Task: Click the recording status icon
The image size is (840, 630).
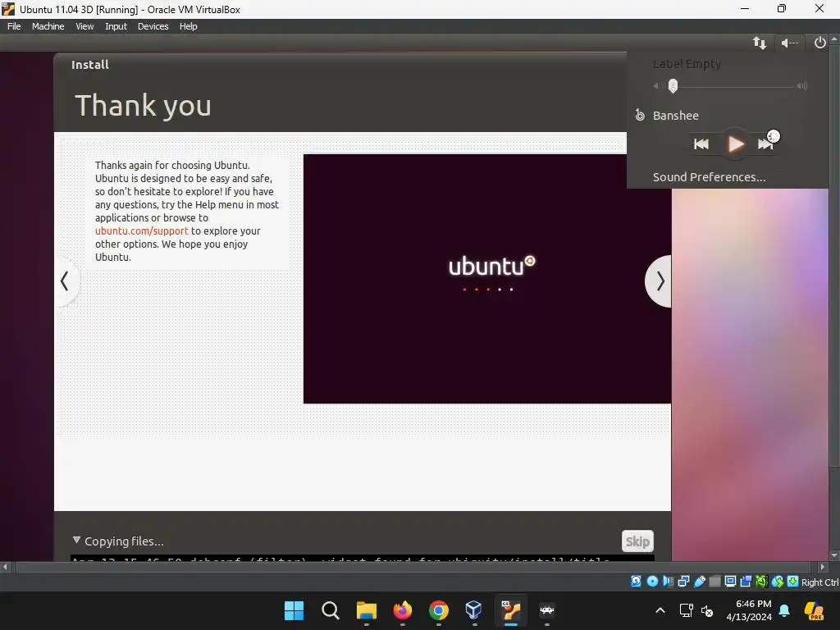Action: click(x=746, y=582)
